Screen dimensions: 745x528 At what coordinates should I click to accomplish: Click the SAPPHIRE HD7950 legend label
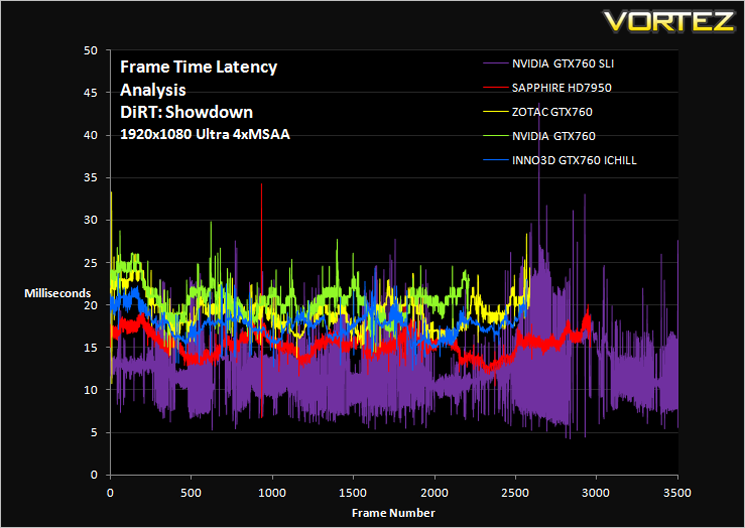tap(561, 88)
